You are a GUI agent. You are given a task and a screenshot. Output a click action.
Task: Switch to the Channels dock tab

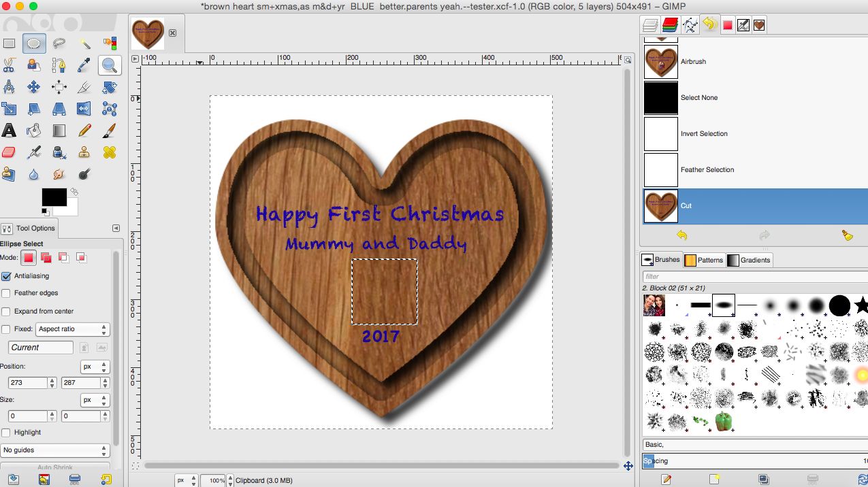tap(671, 25)
